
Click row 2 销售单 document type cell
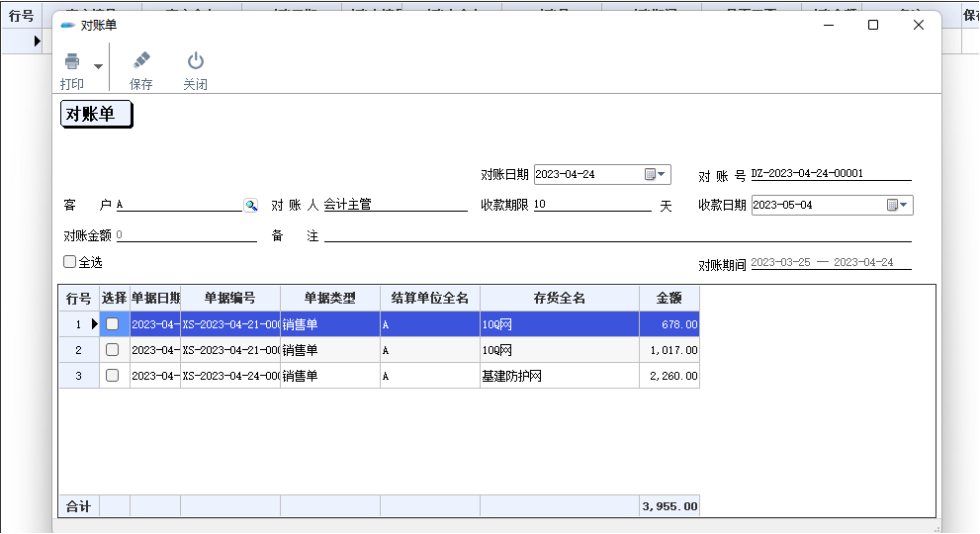click(330, 349)
